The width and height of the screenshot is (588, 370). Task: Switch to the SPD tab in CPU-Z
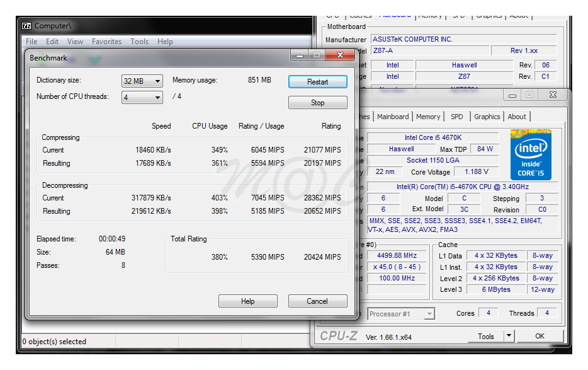457,117
